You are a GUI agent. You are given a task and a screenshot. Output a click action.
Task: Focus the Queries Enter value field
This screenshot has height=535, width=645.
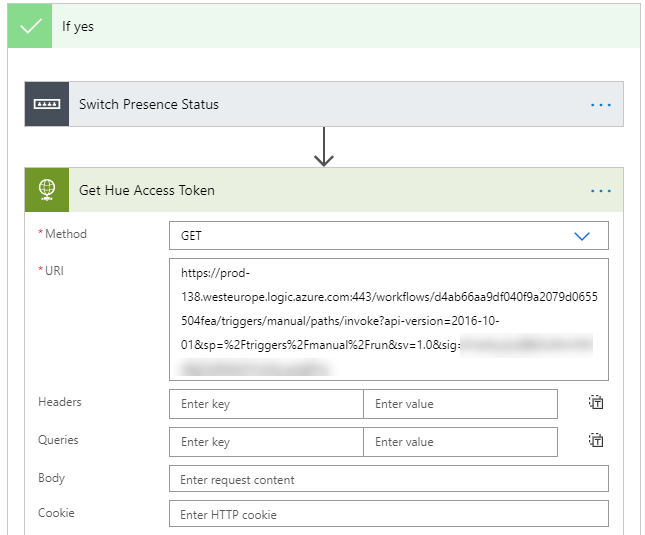tap(460, 442)
